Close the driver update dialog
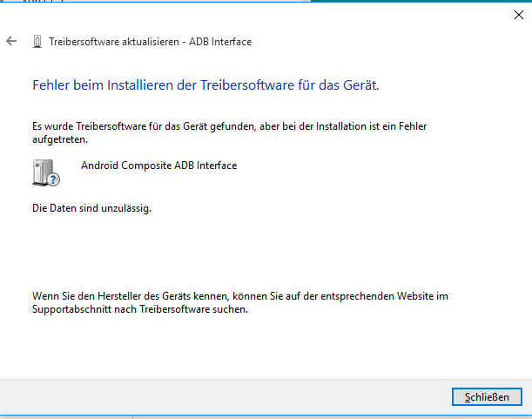Image resolution: width=532 pixels, height=419 pixels. pos(518,15)
